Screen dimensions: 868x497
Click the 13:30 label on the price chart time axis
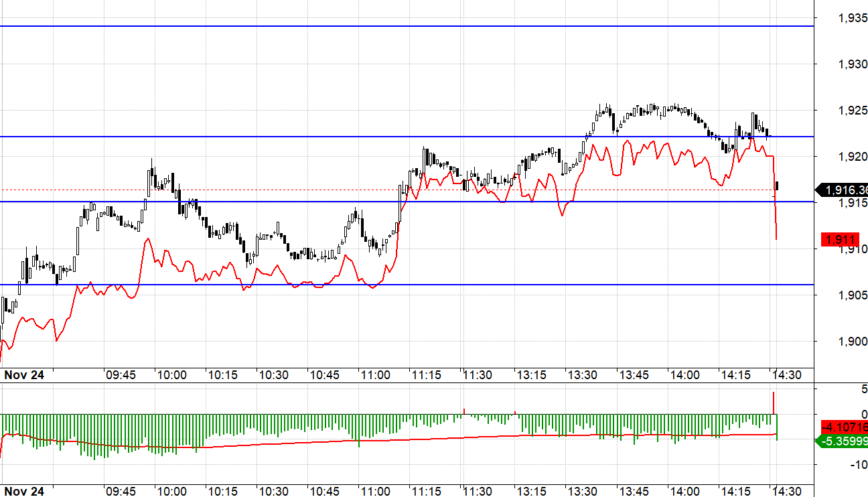point(581,375)
